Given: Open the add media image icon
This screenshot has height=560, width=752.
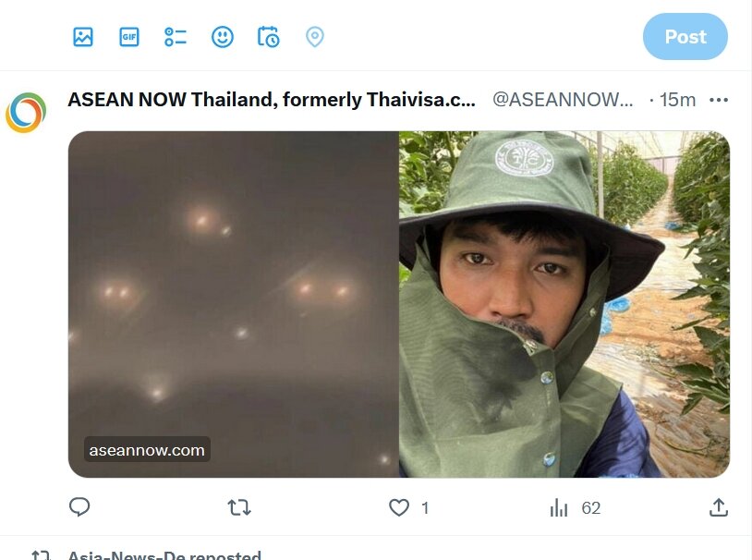Looking at the screenshot, I should pos(83,37).
